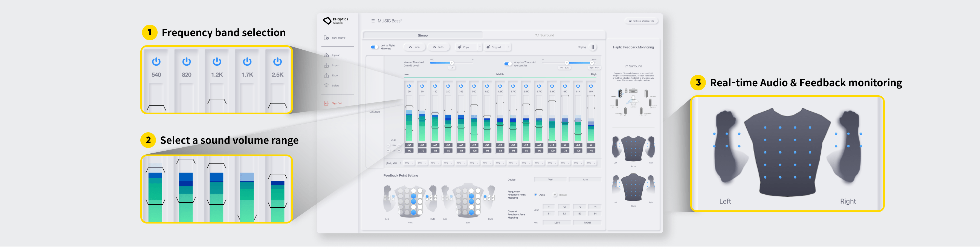Click the Low range minus stepper
This screenshot has height=249, width=980.
[388, 151]
